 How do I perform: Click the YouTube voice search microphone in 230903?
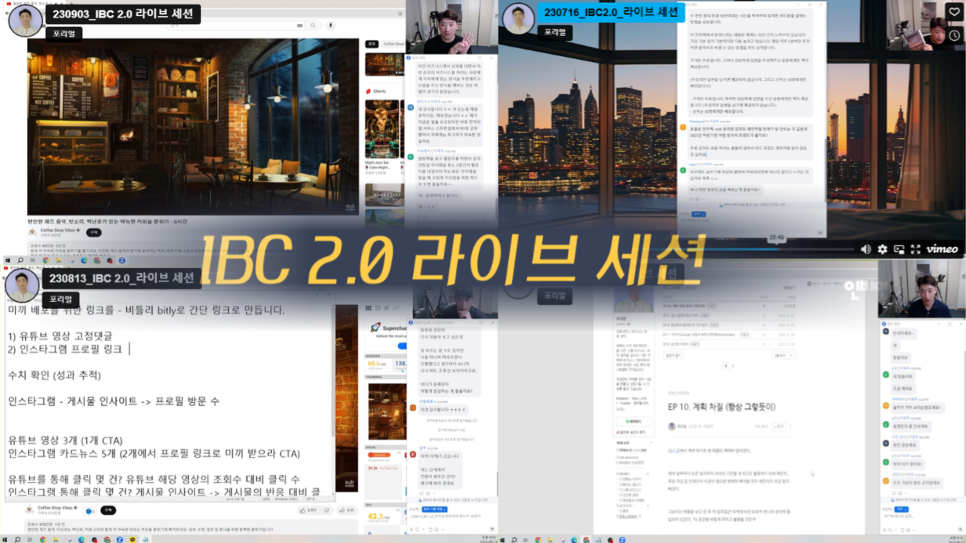tap(331, 25)
